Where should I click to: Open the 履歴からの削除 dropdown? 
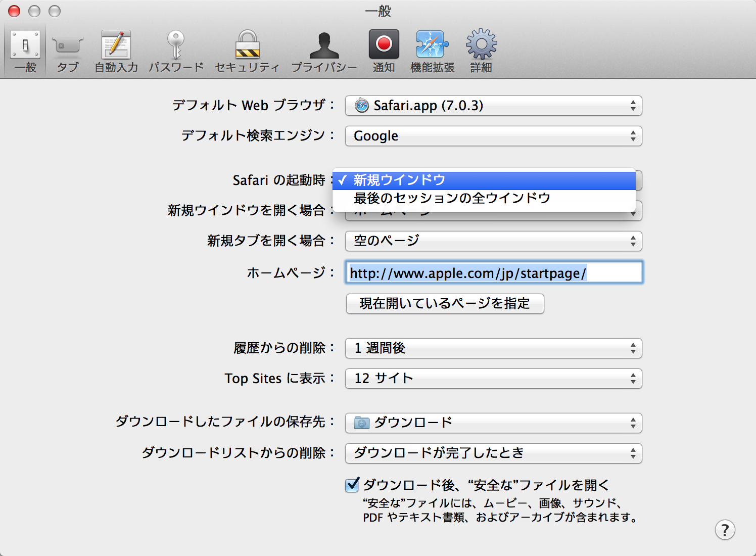point(493,348)
